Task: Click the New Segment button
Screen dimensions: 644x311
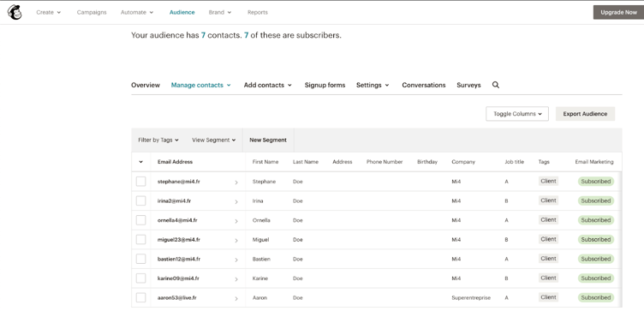Action: (268, 141)
